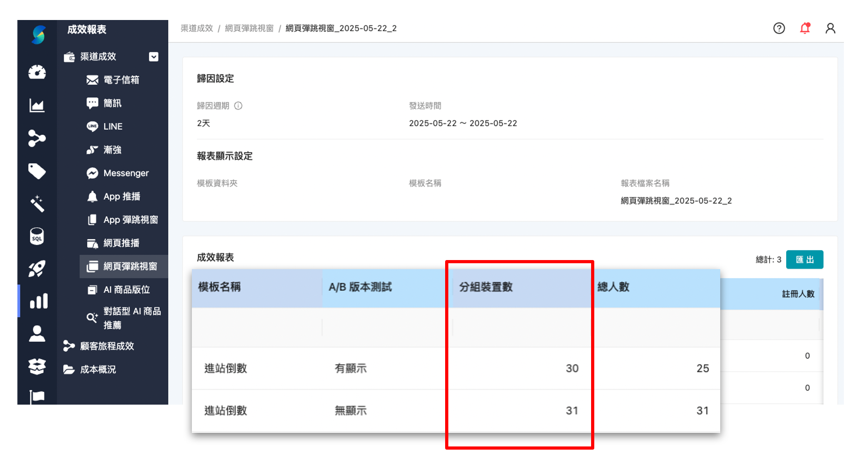
Task: Click the 歸因週期 info tooltip icon
Action: [239, 106]
